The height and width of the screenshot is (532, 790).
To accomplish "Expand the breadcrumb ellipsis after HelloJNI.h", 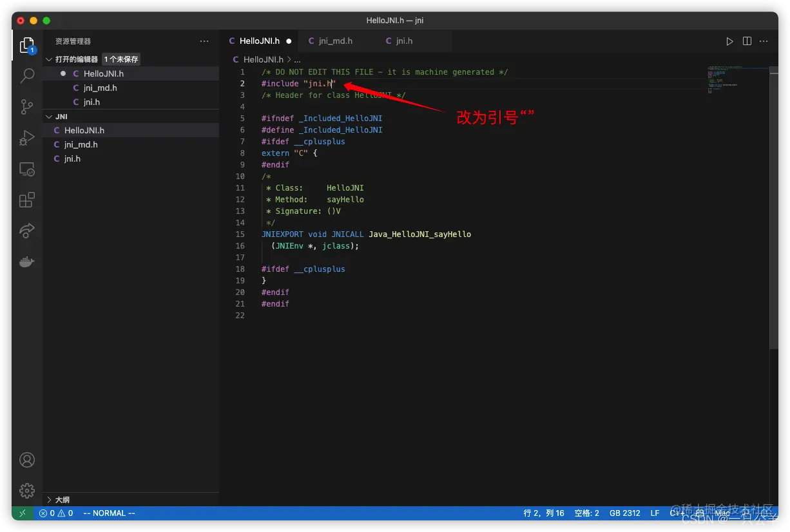I will tap(298, 59).
